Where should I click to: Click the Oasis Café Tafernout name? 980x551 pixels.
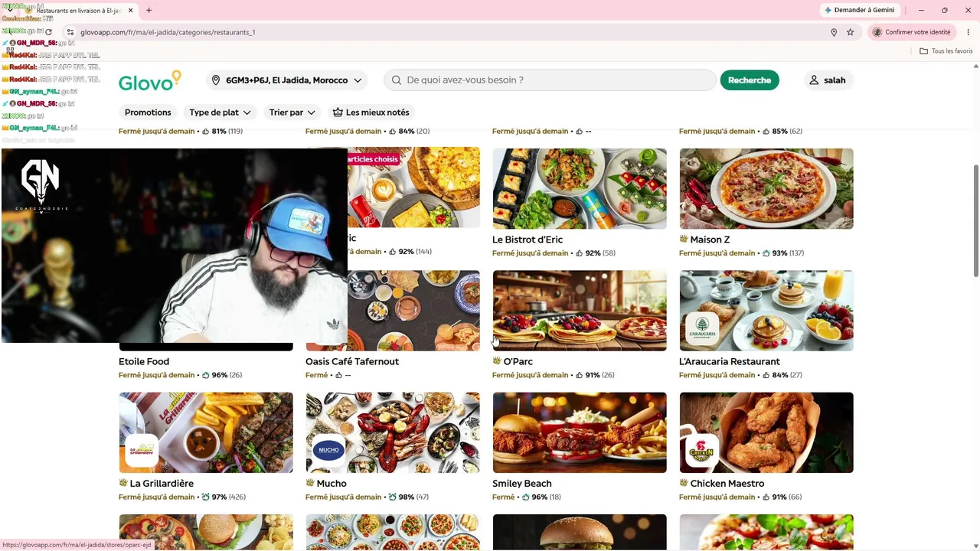[352, 361]
